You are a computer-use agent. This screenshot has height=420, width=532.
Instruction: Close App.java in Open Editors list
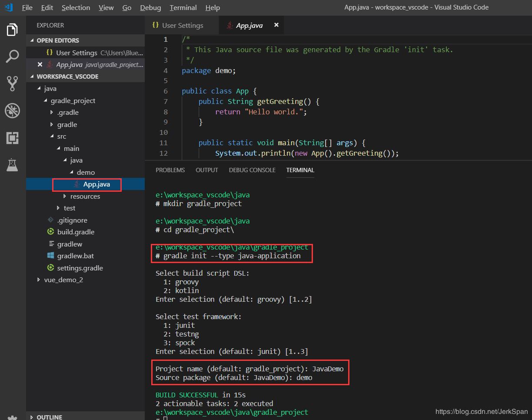pyautogui.click(x=40, y=64)
